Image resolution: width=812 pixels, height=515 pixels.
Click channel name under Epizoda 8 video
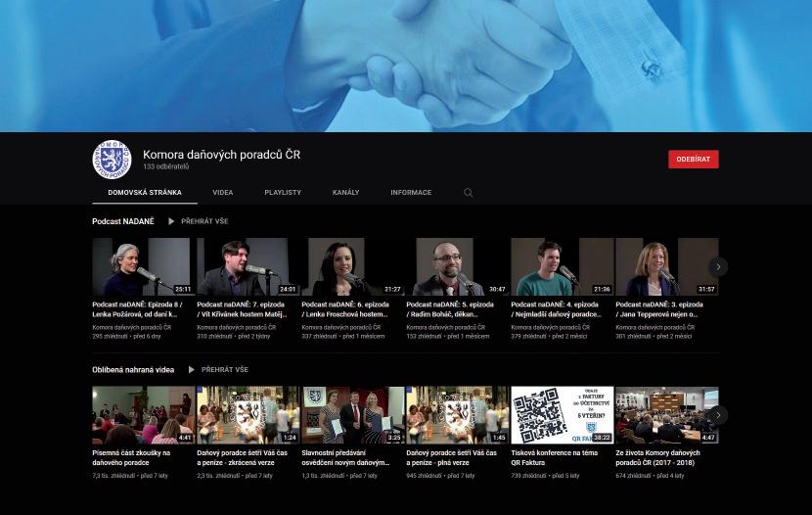pyautogui.click(x=131, y=327)
